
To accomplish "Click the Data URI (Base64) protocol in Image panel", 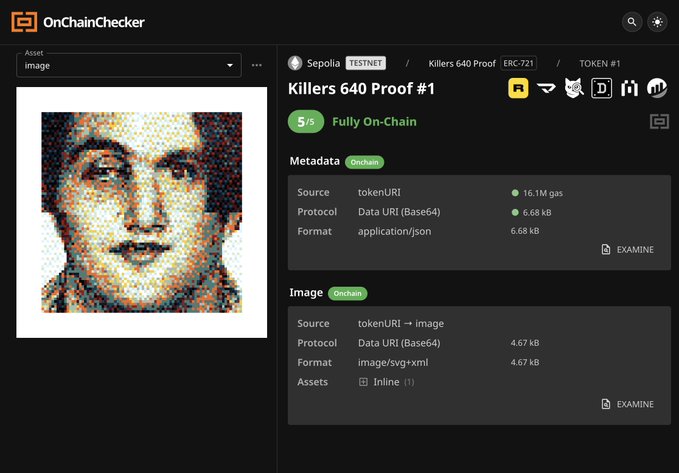I will pyautogui.click(x=399, y=343).
